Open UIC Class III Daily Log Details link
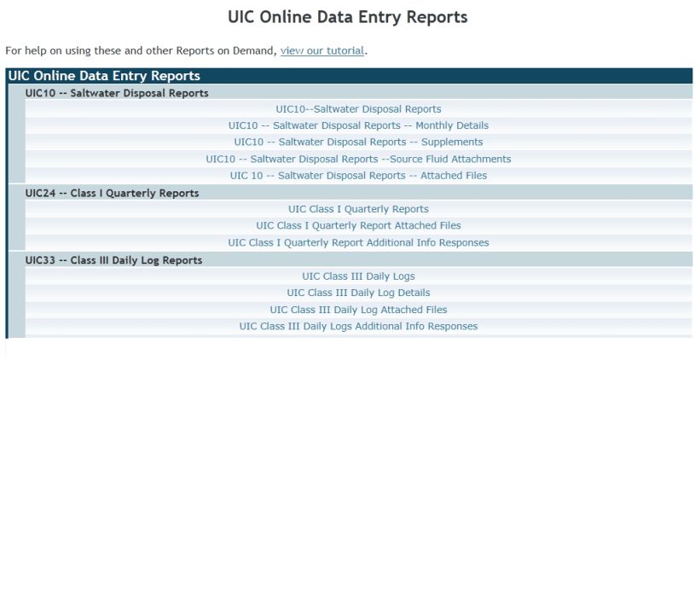Image resolution: width=695 pixels, height=616 pixels. 358,293
